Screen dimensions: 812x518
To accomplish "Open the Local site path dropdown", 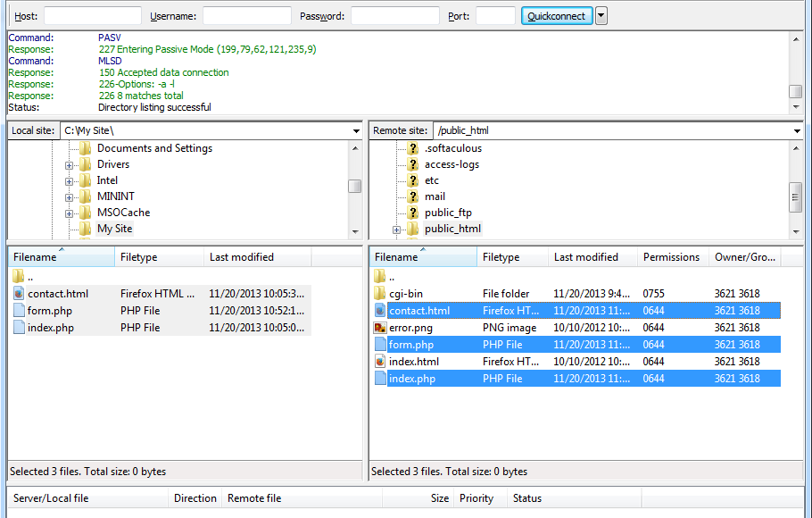I will coord(356,131).
